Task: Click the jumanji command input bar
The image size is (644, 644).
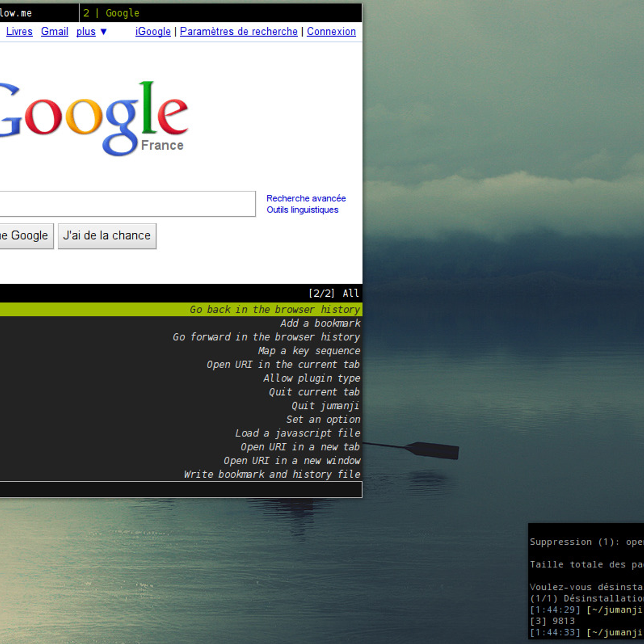Action: click(180, 489)
